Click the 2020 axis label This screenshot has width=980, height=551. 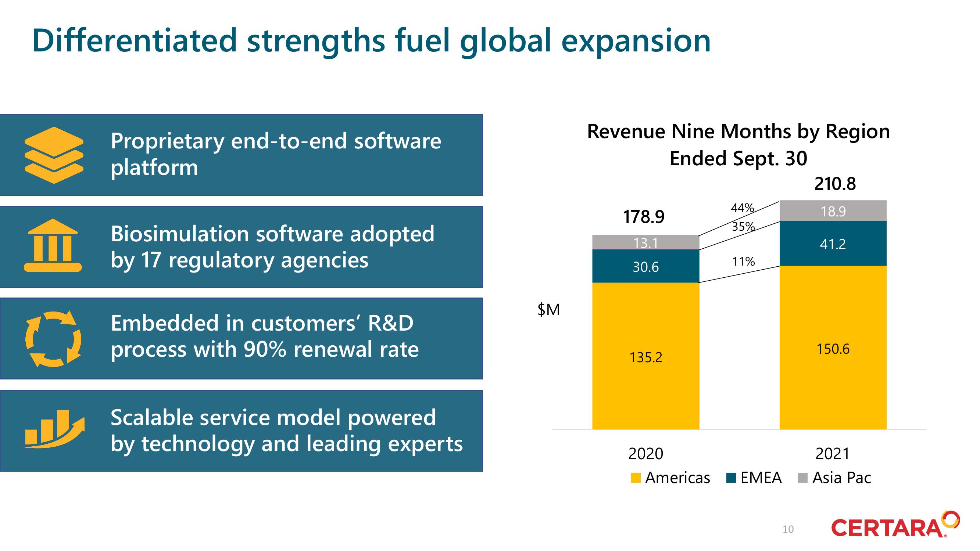[x=645, y=454]
